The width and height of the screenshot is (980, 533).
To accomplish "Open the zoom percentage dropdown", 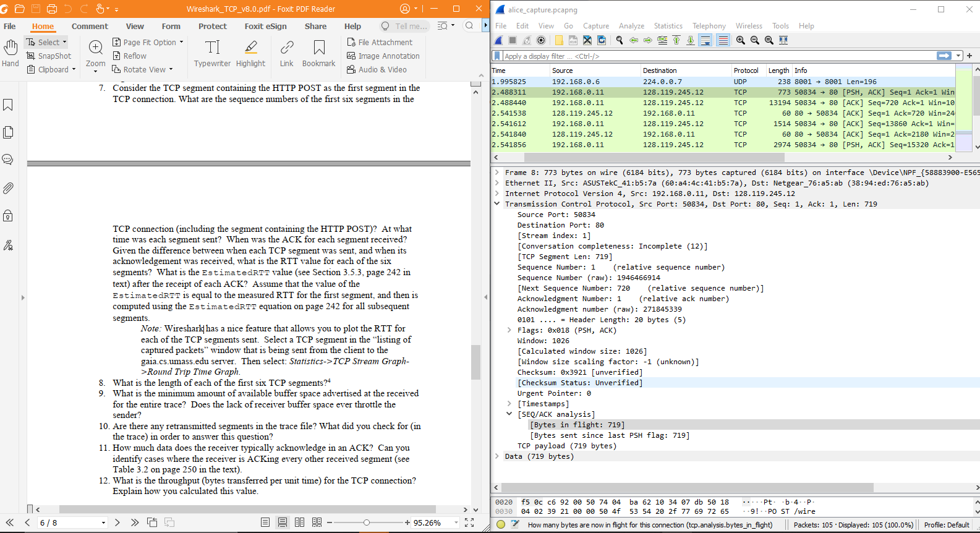I will point(456,522).
